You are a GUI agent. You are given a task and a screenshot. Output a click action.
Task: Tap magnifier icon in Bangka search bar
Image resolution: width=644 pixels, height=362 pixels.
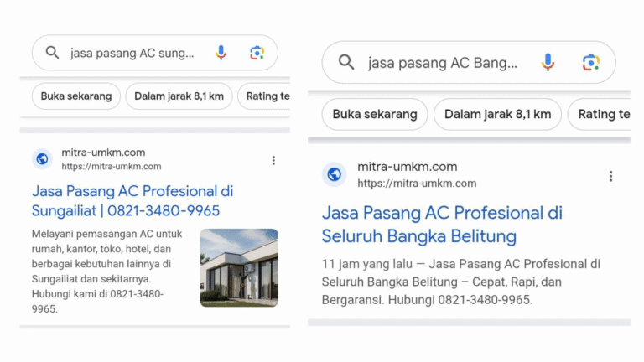click(x=346, y=62)
